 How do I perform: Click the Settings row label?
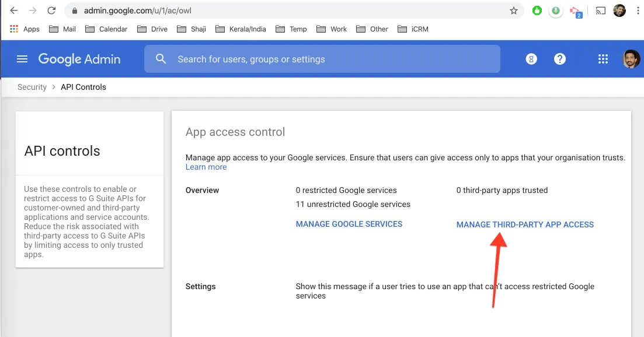(x=200, y=287)
